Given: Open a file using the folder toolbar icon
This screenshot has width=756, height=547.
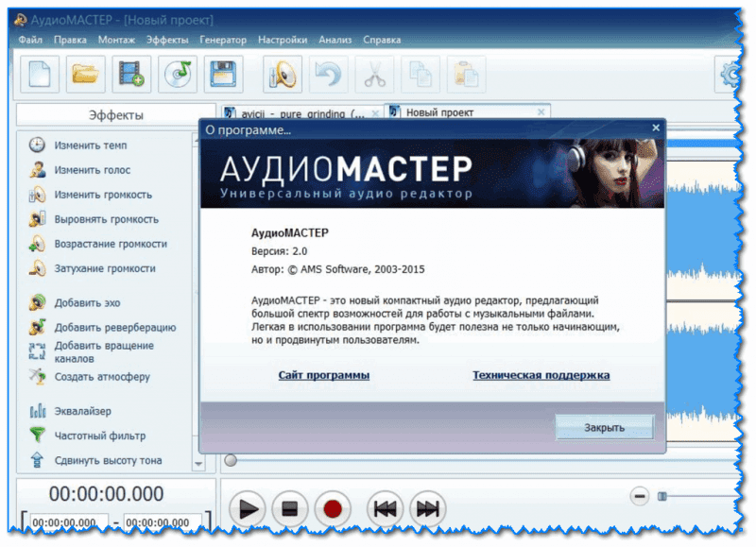Looking at the screenshot, I should pos(85,75).
